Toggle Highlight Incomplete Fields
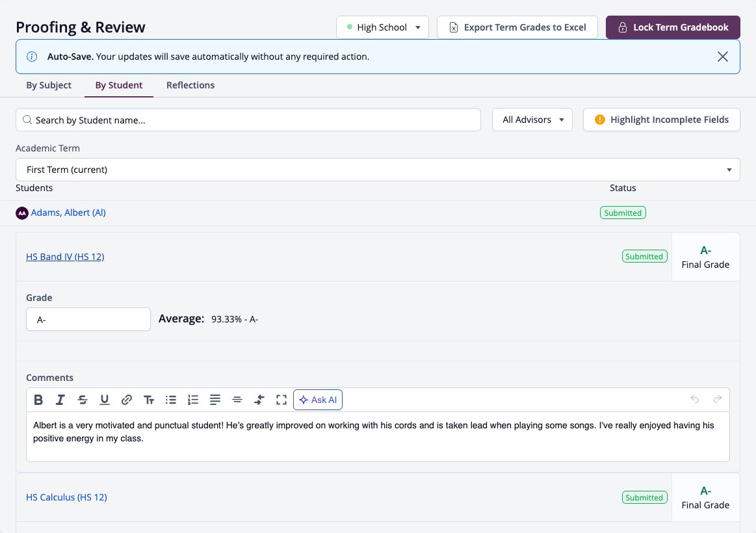The width and height of the screenshot is (756, 533). click(662, 120)
